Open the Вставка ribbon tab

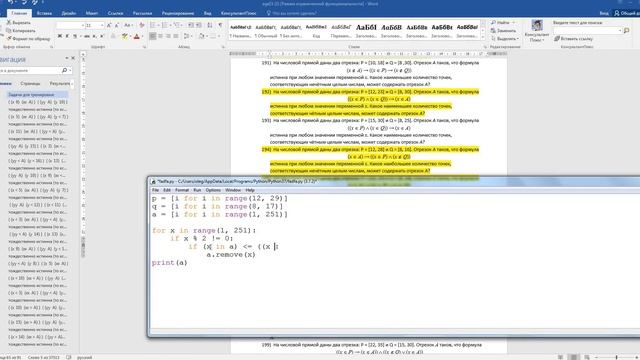click(x=44, y=13)
